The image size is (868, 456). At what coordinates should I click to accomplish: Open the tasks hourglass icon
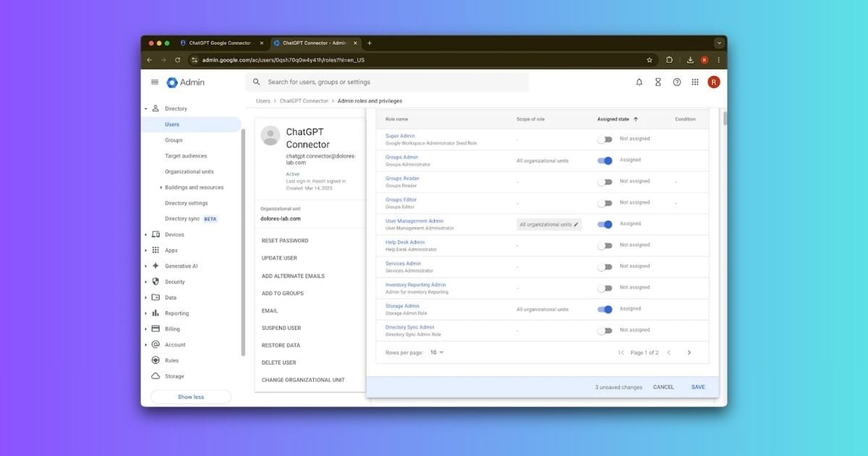(658, 83)
